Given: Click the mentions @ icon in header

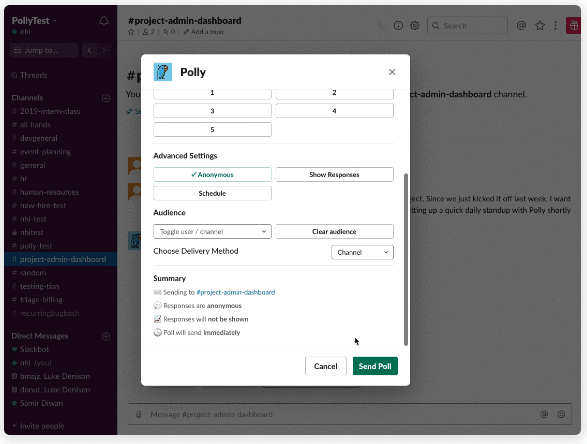Looking at the screenshot, I should click(x=521, y=25).
